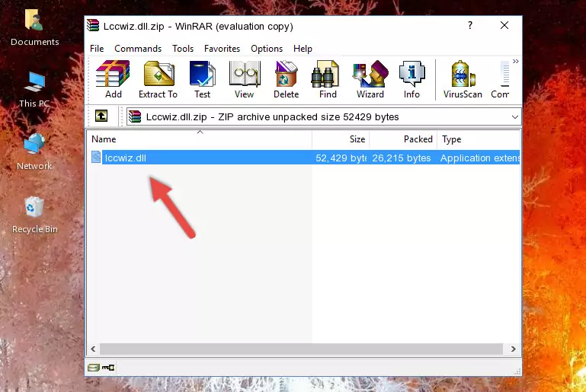Select the Documents desktop icon
This screenshot has height=392, width=586.
pyautogui.click(x=35, y=28)
